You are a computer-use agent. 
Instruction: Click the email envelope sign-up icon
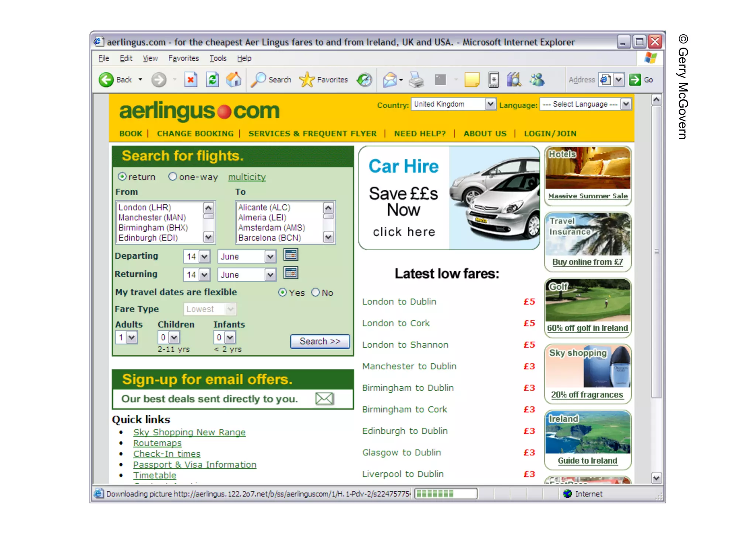click(324, 399)
